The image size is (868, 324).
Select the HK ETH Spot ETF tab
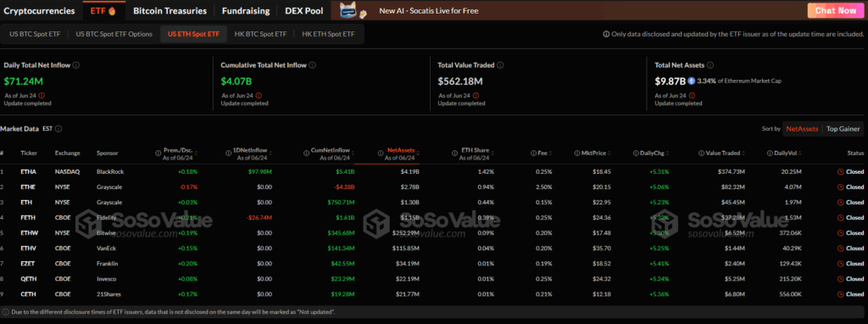[328, 34]
